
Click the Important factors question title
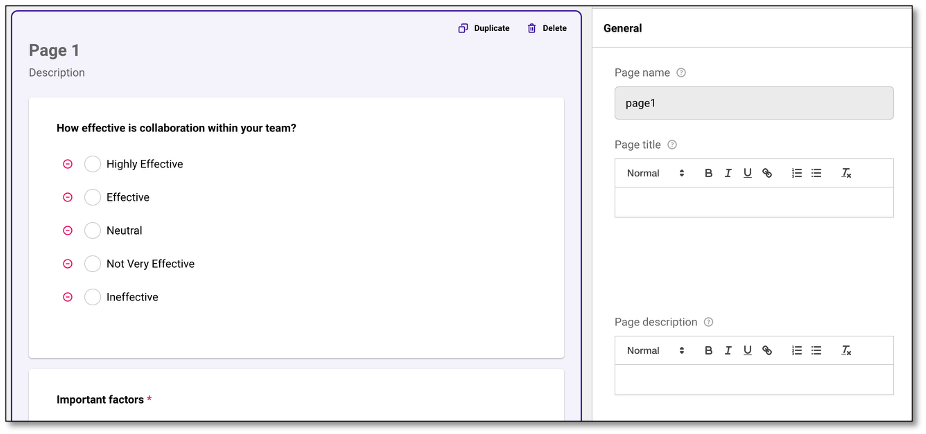pos(100,400)
